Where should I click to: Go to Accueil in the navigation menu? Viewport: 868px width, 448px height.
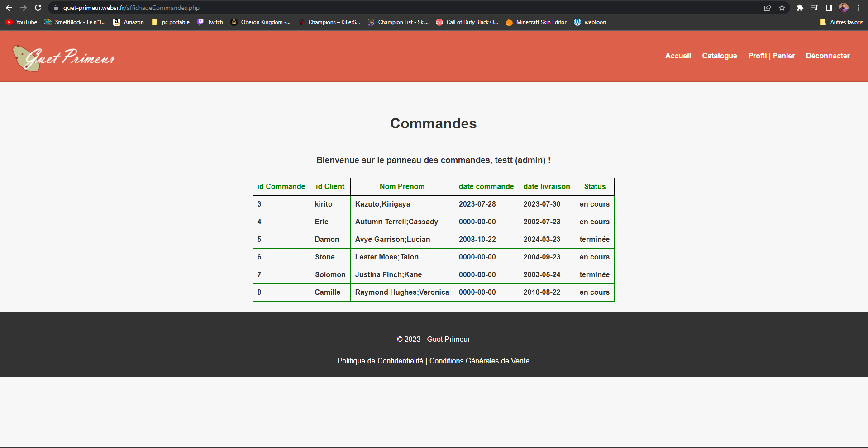[x=678, y=56]
